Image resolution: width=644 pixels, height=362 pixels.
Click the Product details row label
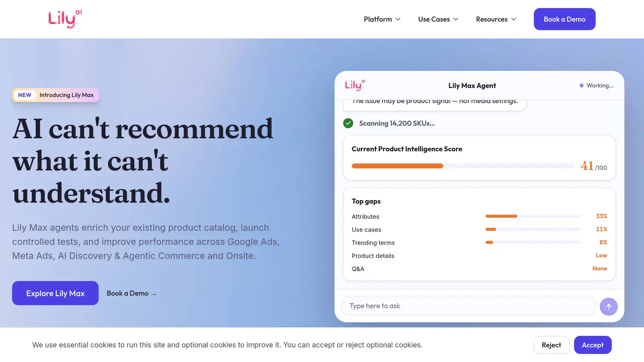coord(373,255)
